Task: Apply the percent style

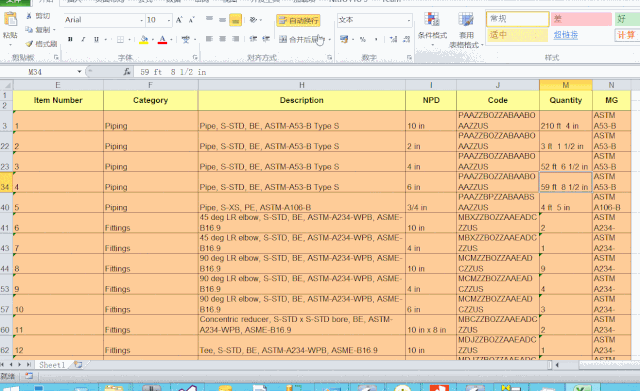Action: (363, 40)
